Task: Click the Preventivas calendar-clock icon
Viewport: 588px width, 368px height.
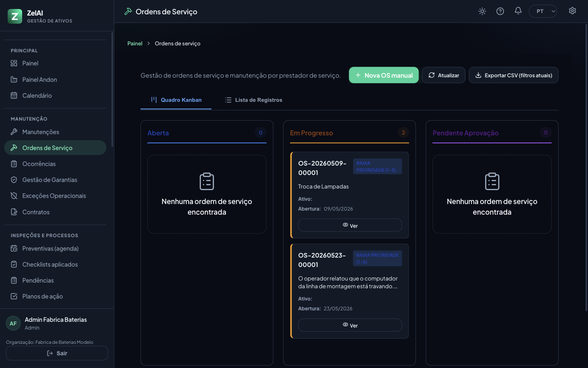Action: 14,249
